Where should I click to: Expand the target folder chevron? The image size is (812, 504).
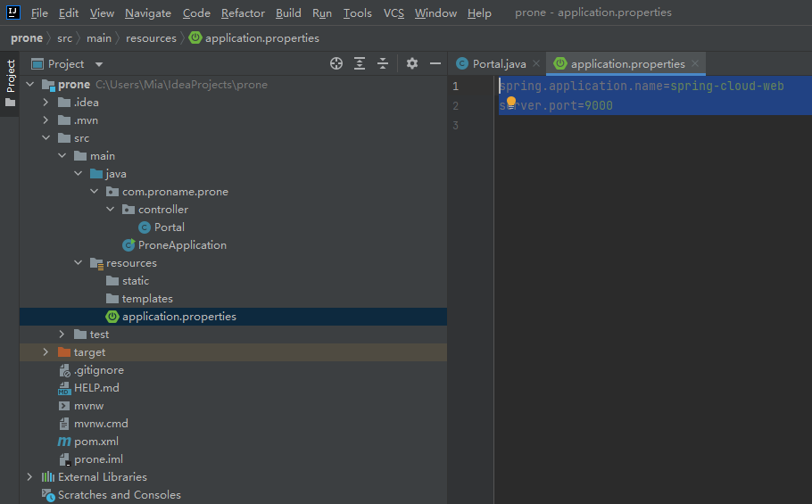pyautogui.click(x=46, y=351)
